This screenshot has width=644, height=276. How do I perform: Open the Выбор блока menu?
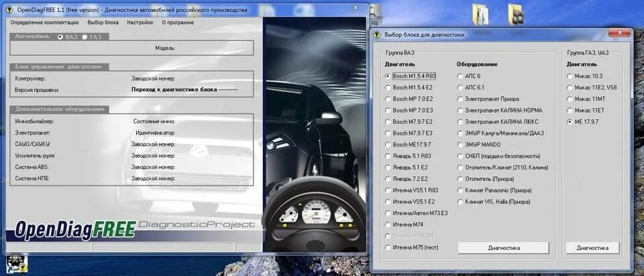pyautogui.click(x=103, y=23)
